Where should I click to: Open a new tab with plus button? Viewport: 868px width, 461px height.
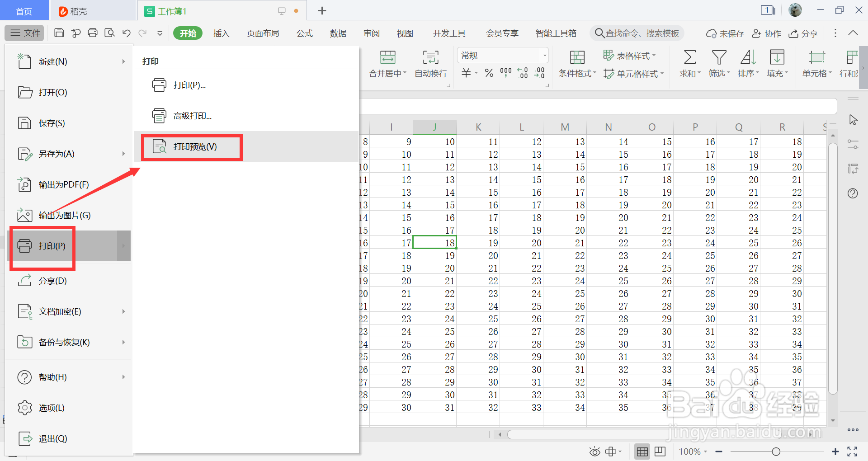(322, 11)
